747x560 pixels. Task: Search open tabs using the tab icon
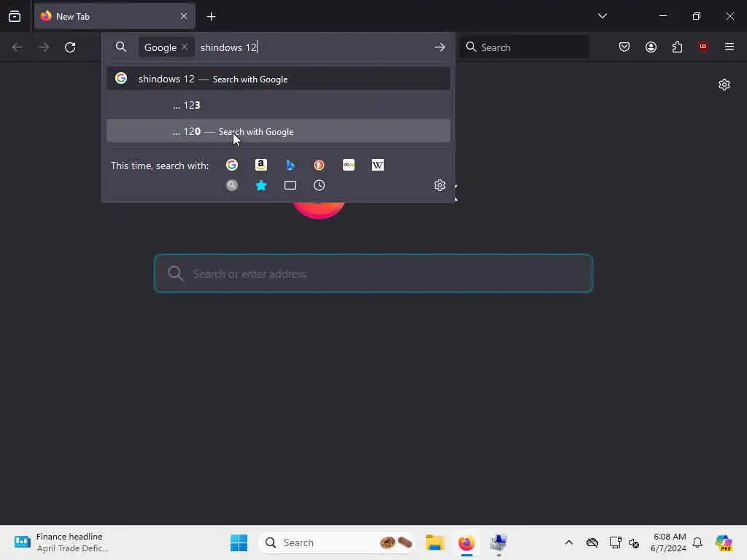[290, 185]
